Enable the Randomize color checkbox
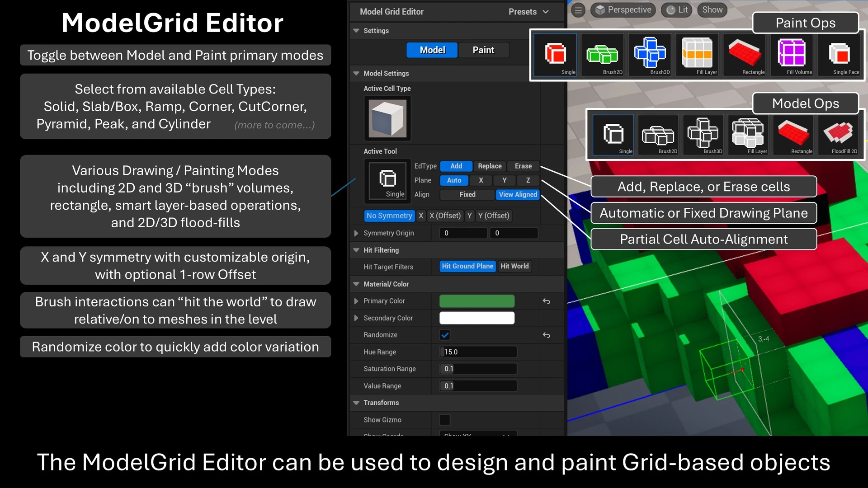This screenshot has height=488, width=868. point(445,335)
